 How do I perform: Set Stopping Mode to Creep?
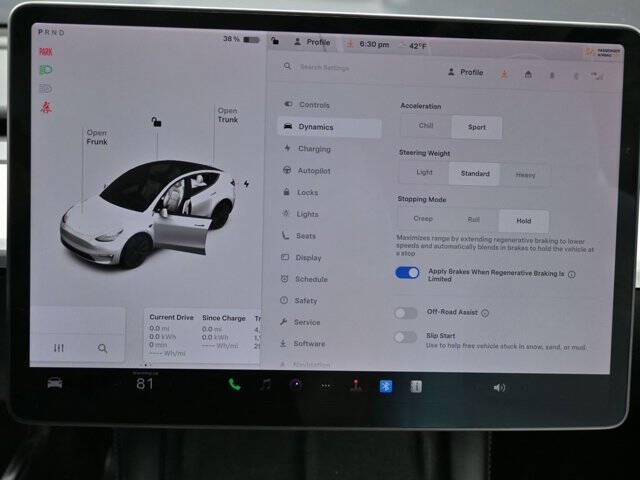422,219
